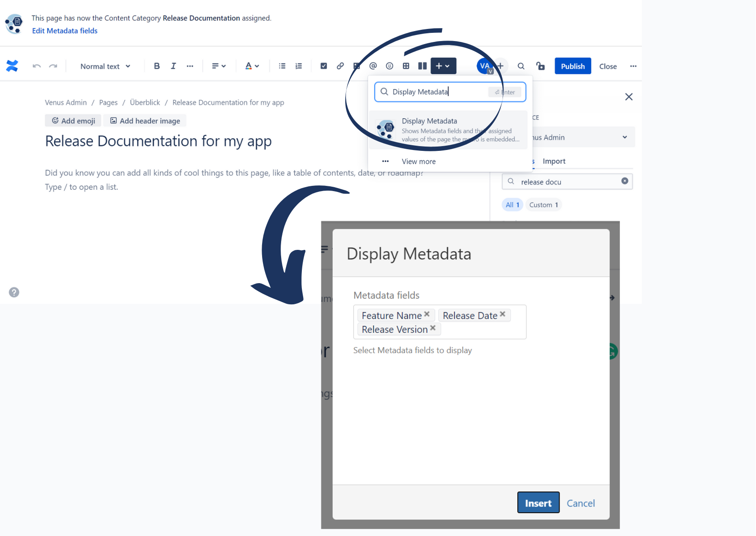Click the Display Metadata search field
The height and width of the screenshot is (536, 756).
(439, 92)
